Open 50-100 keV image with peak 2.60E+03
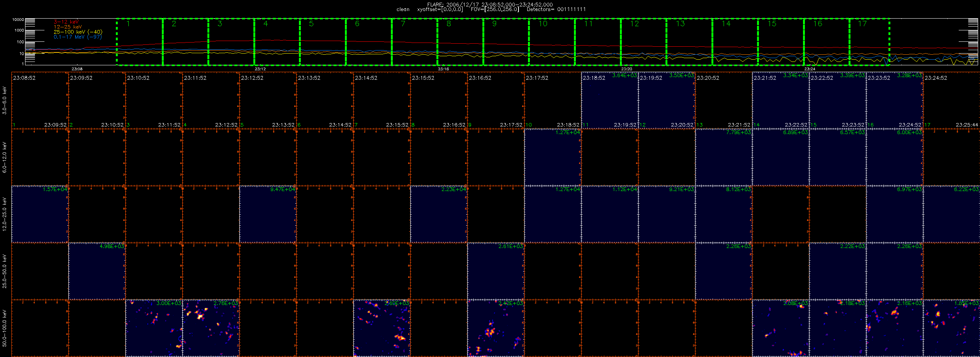This screenshot has width=980, height=357. pyautogui.click(x=382, y=328)
